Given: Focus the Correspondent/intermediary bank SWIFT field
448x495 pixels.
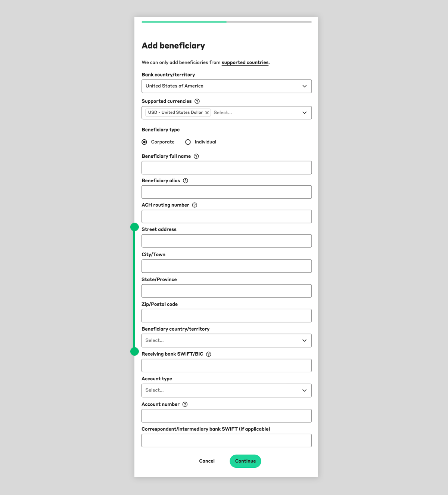Looking at the screenshot, I should click(227, 440).
